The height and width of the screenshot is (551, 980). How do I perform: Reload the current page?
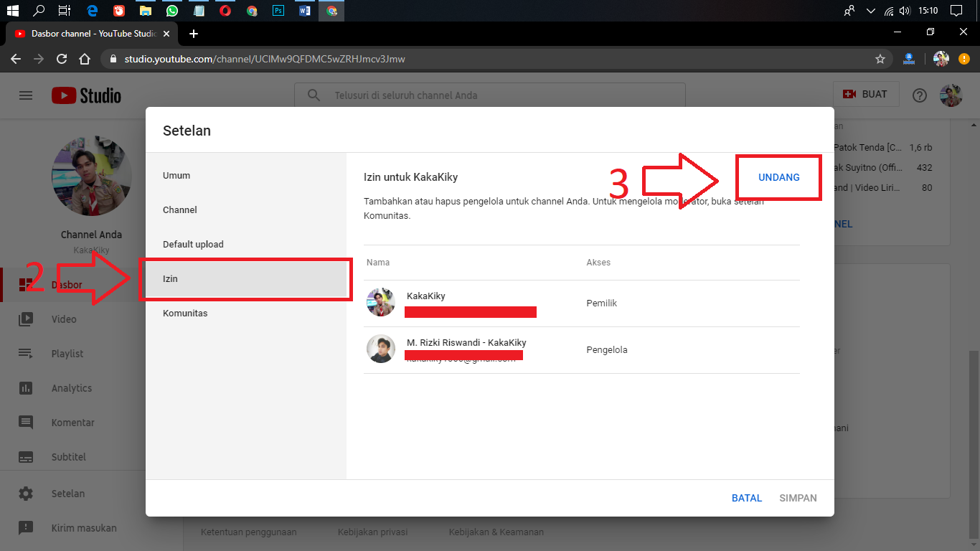62,59
